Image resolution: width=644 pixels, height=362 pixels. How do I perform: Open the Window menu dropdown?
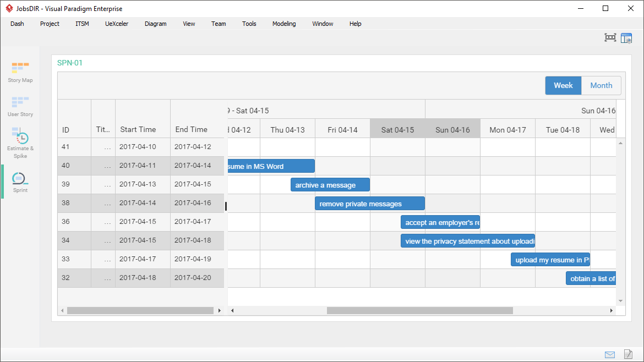[x=322, y=24]
